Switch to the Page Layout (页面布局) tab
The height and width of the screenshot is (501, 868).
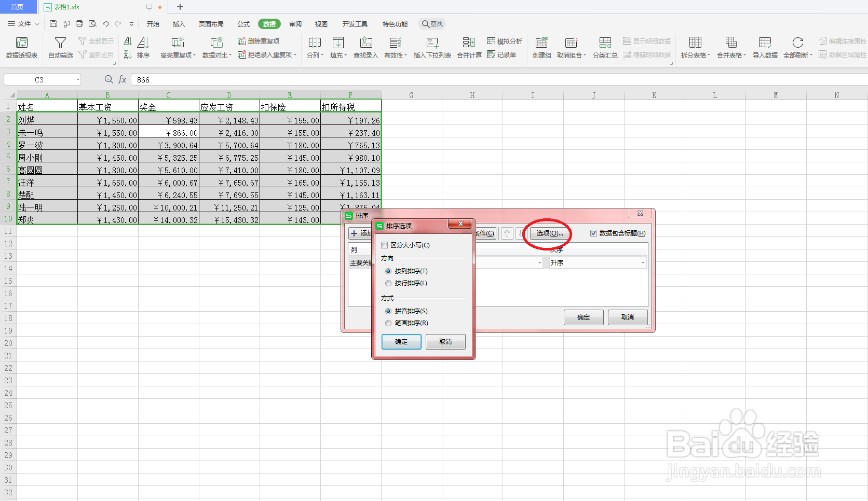[211, 24]
